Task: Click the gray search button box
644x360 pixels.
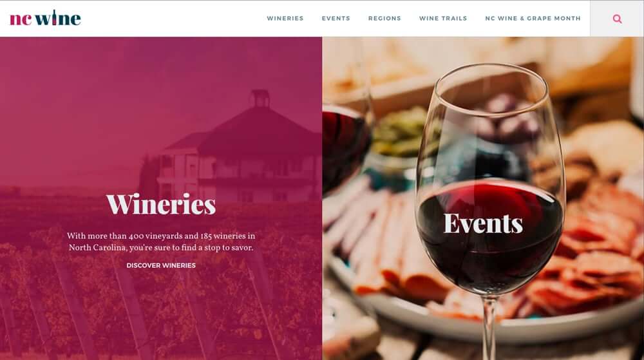Action: coord(617,19)
